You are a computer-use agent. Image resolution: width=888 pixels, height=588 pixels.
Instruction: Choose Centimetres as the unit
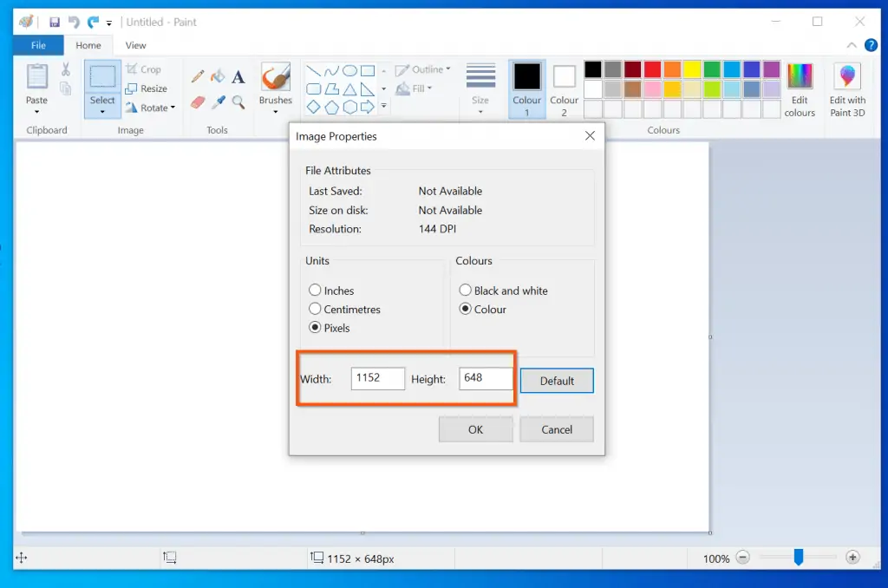pos(316,309)
